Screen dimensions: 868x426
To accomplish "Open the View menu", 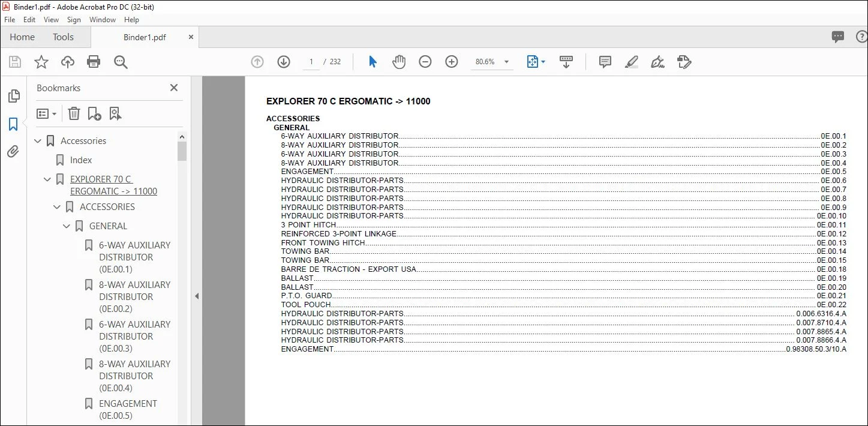I will [52, 20].
